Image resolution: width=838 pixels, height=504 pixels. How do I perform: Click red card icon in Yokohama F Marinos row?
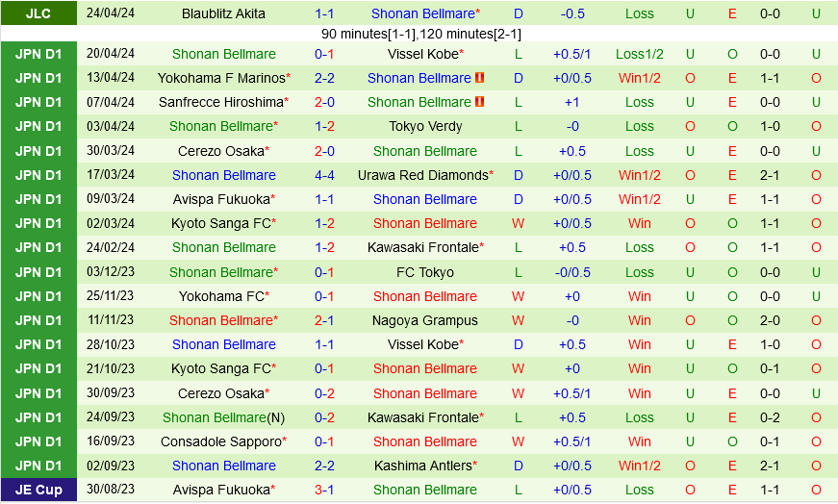coord(480,78)
